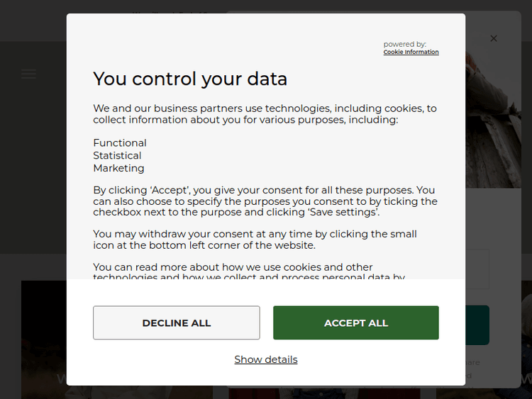
Task: Click the Statistical purpose text
Action: (117, 155)
